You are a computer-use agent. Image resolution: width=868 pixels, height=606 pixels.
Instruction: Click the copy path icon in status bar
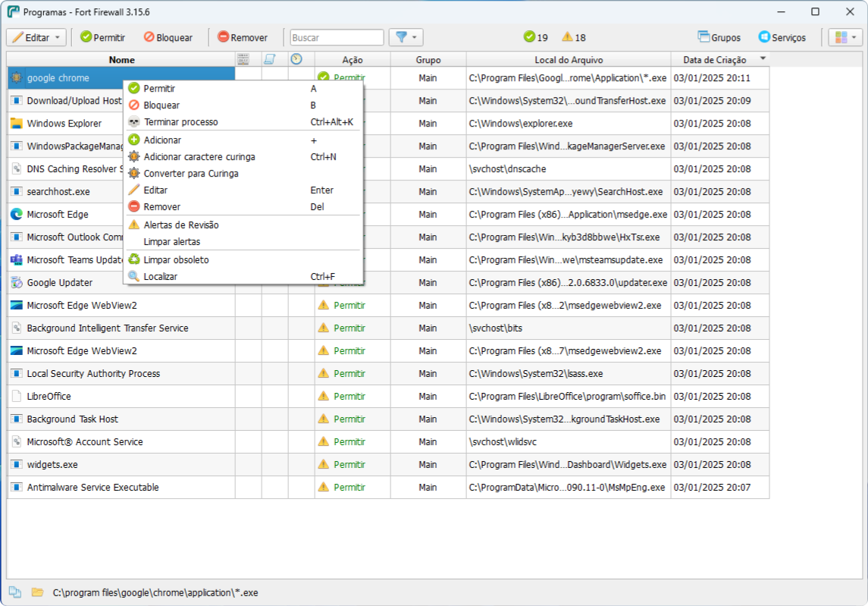point(15,592)
